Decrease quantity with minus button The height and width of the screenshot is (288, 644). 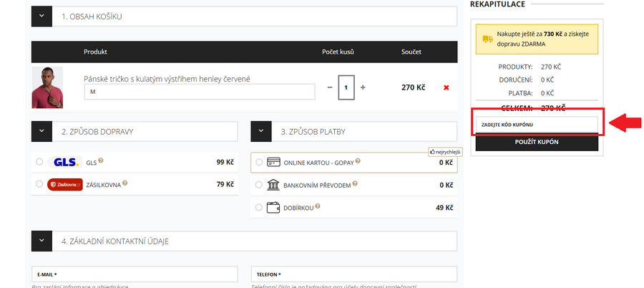(x=330, y=87)
